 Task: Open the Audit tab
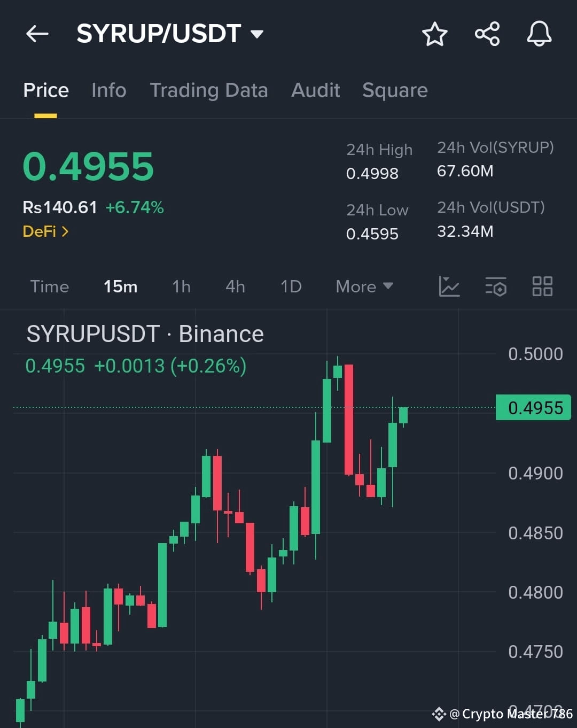point(316,90)
